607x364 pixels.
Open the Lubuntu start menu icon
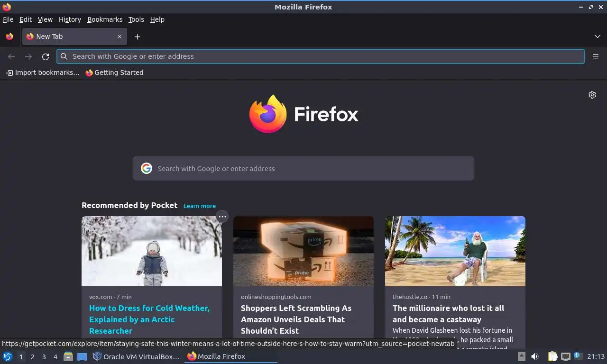pyautogui.click(x=8, y=356)
